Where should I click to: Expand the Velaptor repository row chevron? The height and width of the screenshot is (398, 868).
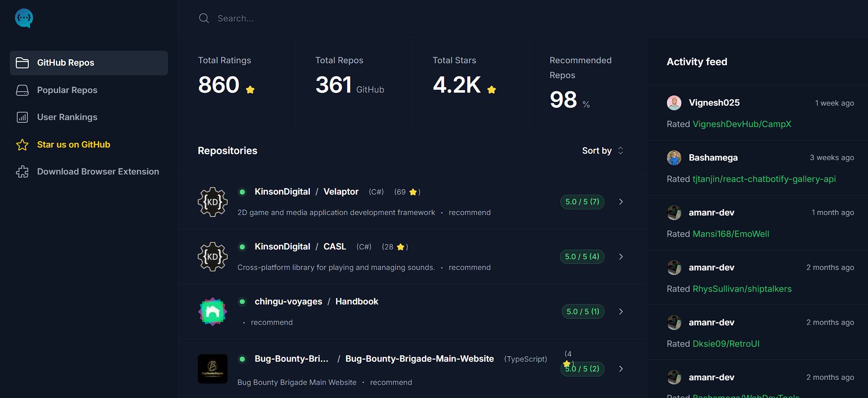(x=621, y=202)
